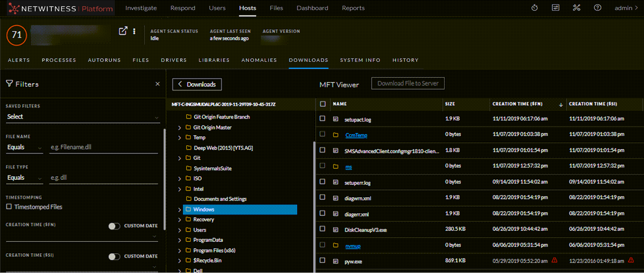Image resolution: width=644 pixels, height=273 pixels.
Task: Click the stopwatch icon in top bar
Action: 534,8
